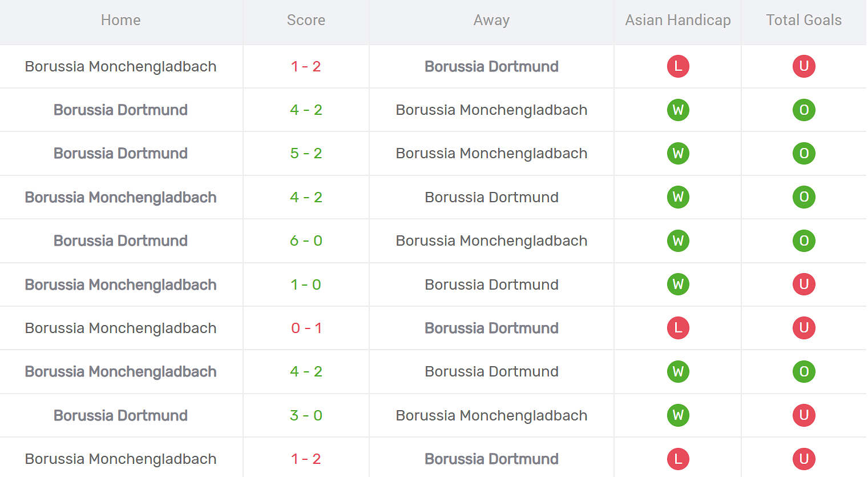868x477 pixels.
Task: Open the 6 - 0 match score
Action: (x=306, y=240)
